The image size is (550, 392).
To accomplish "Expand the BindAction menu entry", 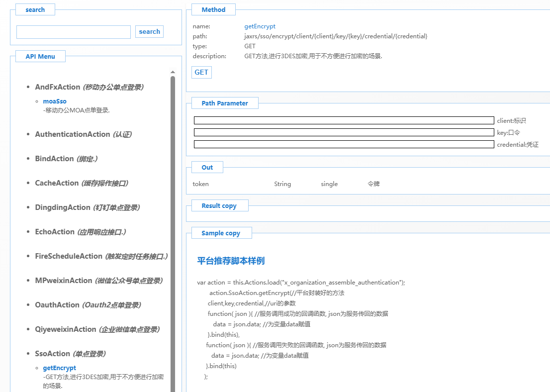I will coord(54,159).
